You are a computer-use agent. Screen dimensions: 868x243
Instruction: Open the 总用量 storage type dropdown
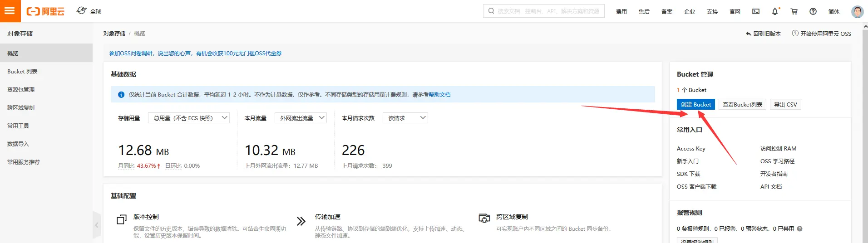189,118
